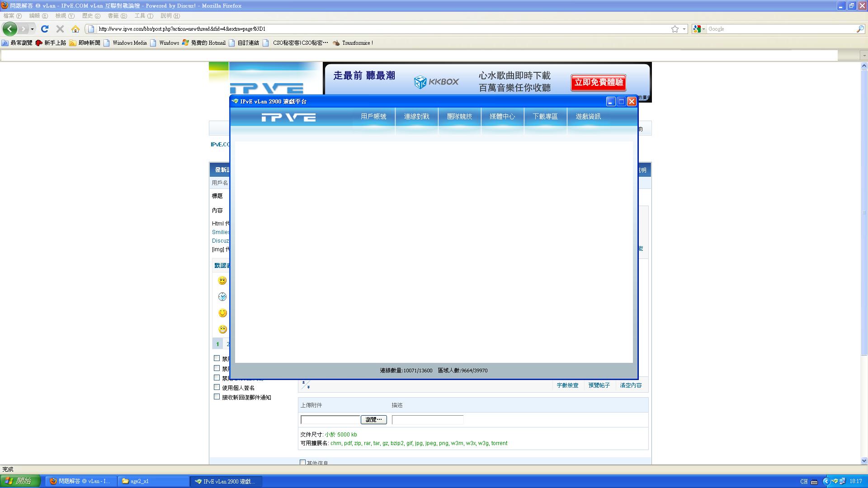Click the 瀏覽 file browse button

click(x=373, y=420)
